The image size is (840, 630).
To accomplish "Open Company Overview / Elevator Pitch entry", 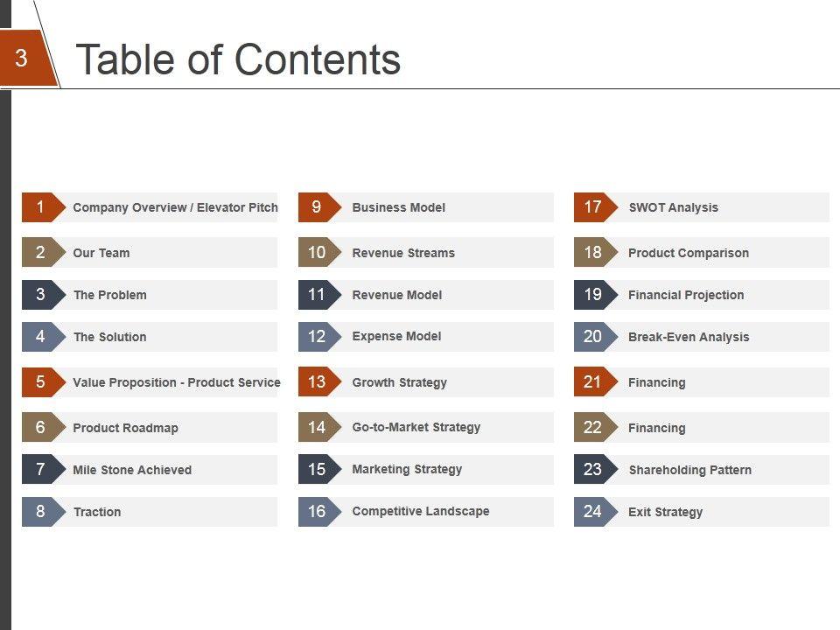I will [x=175, y=208].
